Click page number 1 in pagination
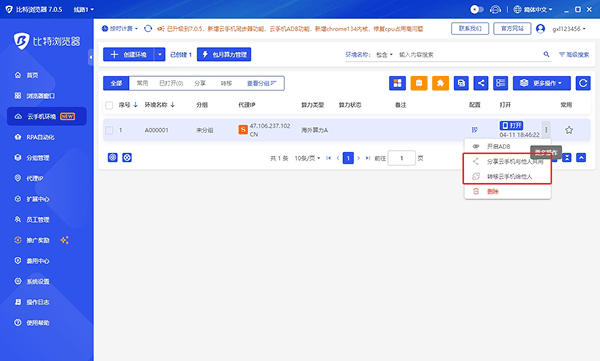Screen dimensions: 600x361 (348, 158)
